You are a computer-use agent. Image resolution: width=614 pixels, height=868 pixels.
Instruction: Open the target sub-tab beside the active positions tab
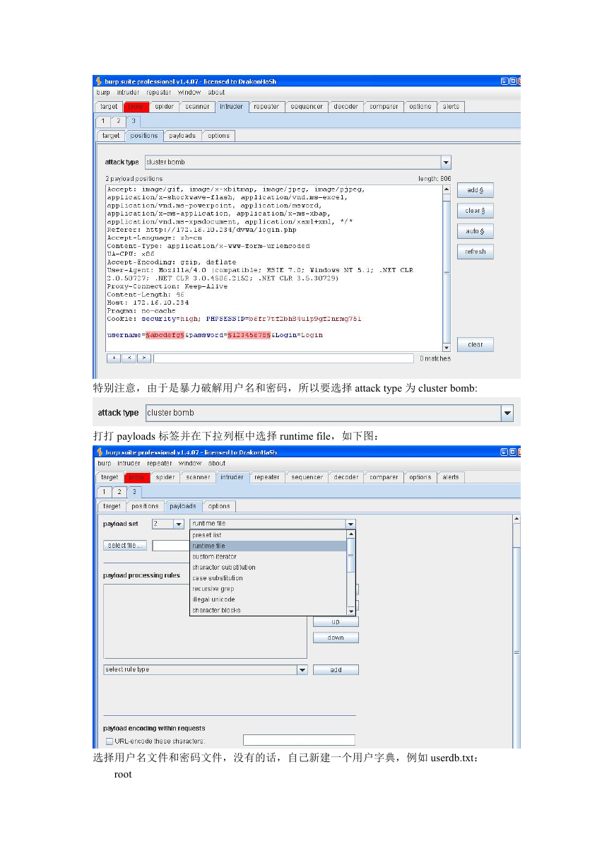111,136
